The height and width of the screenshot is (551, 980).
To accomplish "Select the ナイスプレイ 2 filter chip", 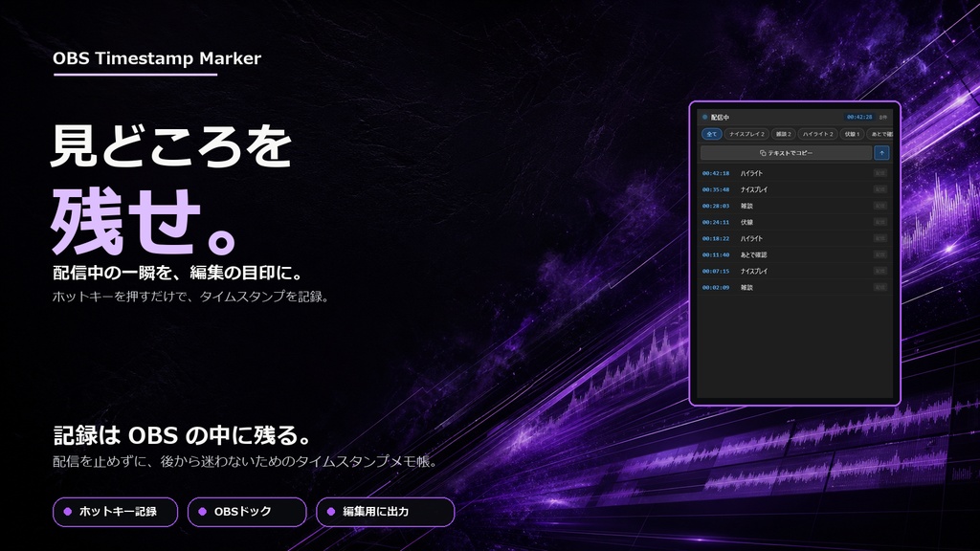I will click(746, 134).
